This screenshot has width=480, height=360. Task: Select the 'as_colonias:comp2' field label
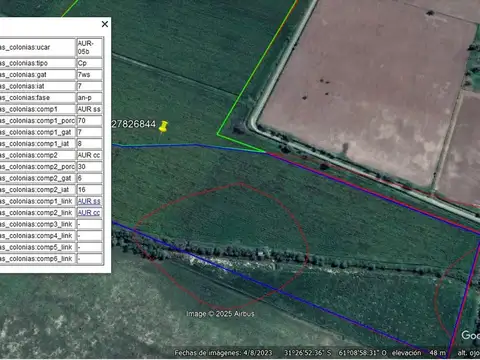click(29, 155)
